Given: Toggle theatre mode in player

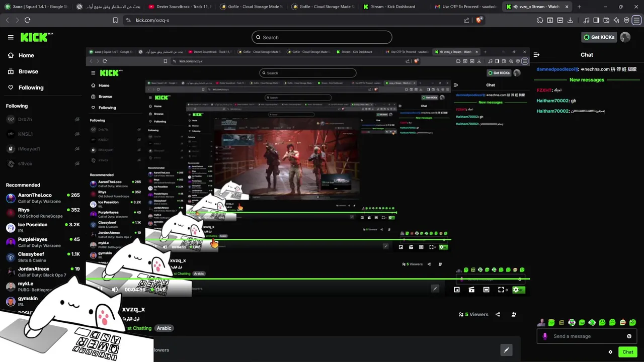Looking at the screenshot, I should tap(486, 290).
